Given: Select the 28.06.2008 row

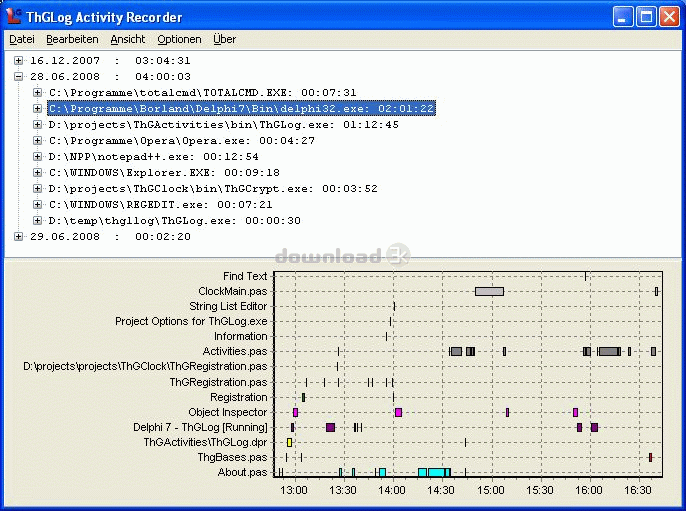Looking at the screenshot, I should tap(110, 77).
